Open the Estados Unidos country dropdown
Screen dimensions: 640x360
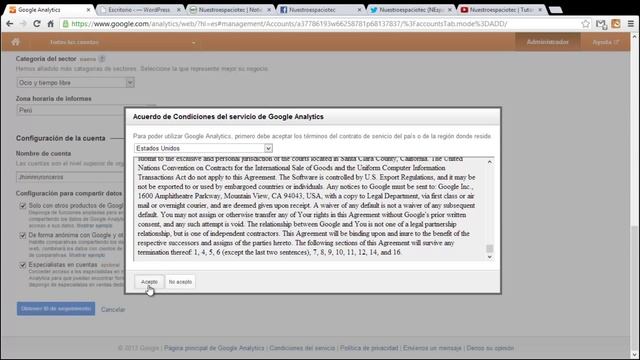pos(203,148)
